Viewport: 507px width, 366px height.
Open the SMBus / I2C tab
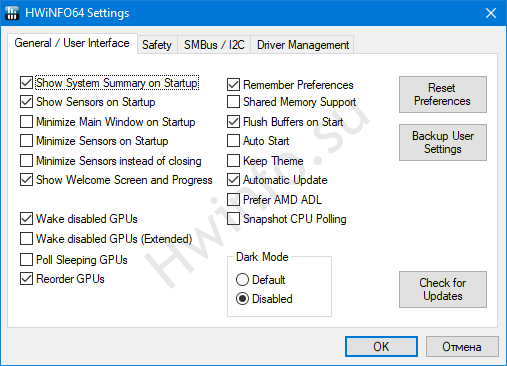(x=214, y=45)
